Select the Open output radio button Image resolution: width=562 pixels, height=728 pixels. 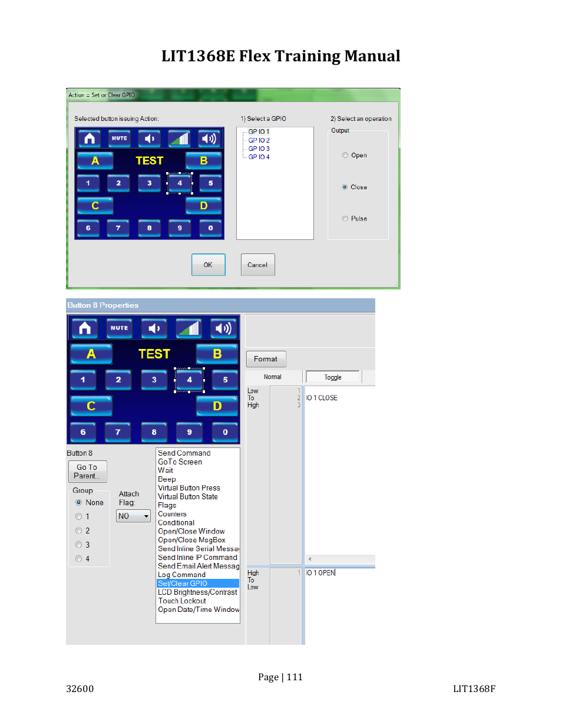click(x=345, y=154)
